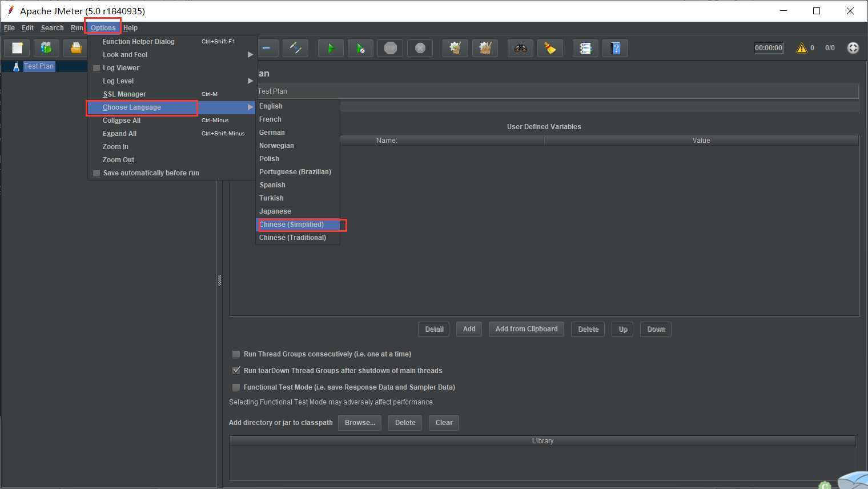
Task: Select Zoom Out menu item
Action: pos(171,160)
